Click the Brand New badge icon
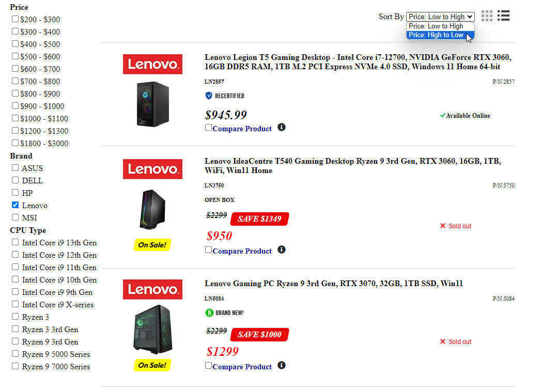Screen dimensions: 540x392 (x=209, y=312)
